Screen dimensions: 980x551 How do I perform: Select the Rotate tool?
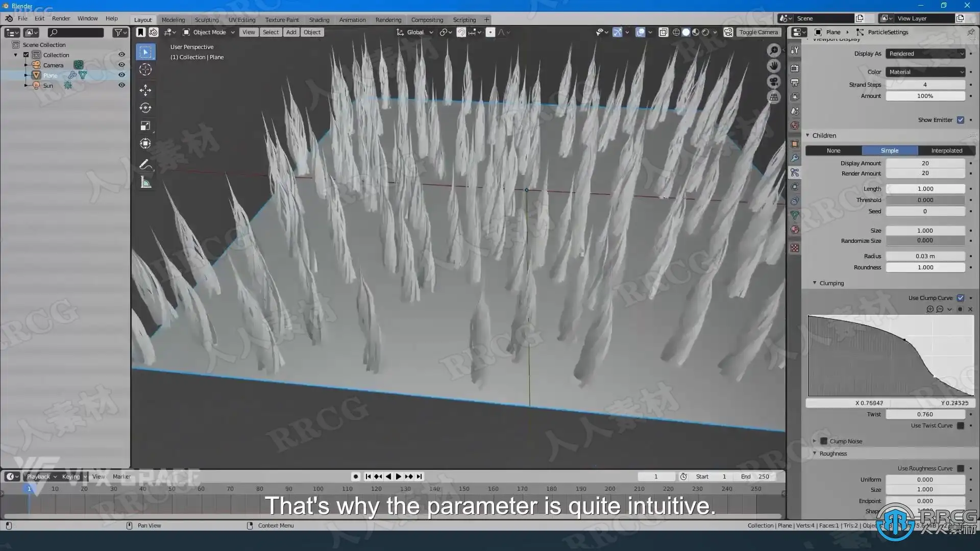[145, 108]
